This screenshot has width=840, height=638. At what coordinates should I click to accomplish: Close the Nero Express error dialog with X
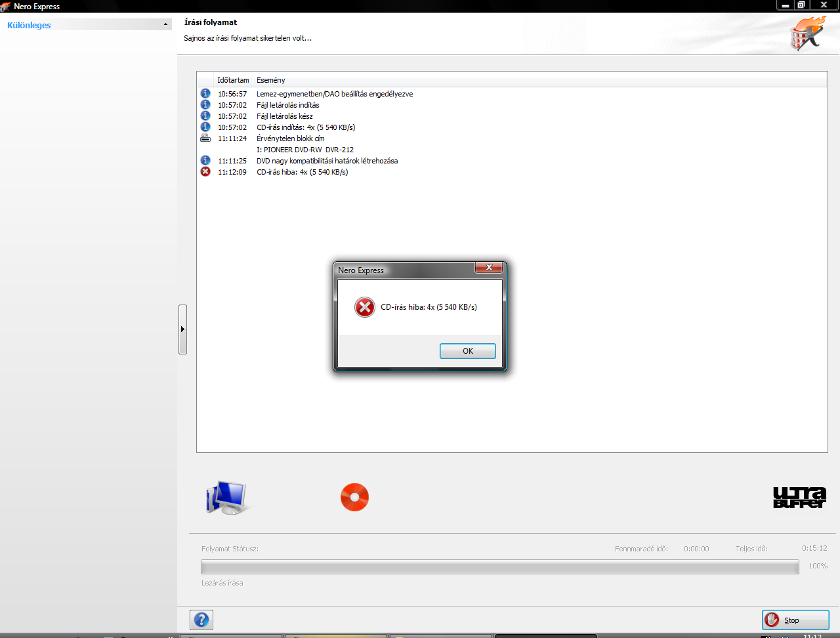coord(489,268)
